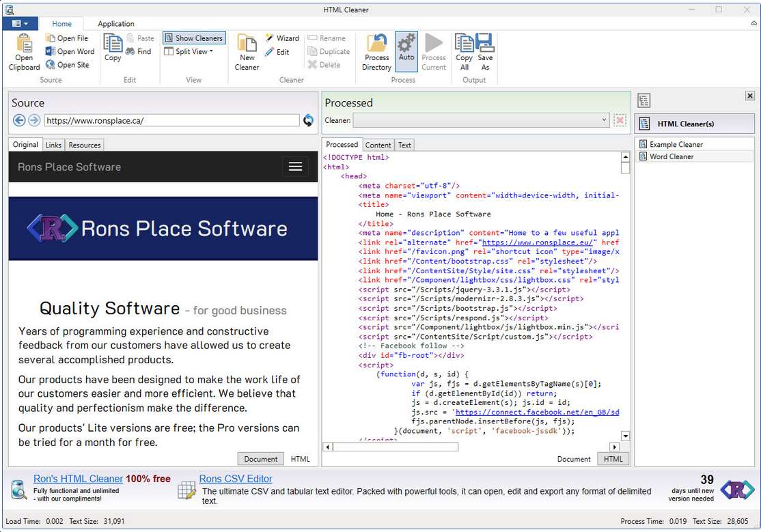The image size is (761, 532).
Task: Click the cleaners list icon above panel header
Action: click(644, 100)
